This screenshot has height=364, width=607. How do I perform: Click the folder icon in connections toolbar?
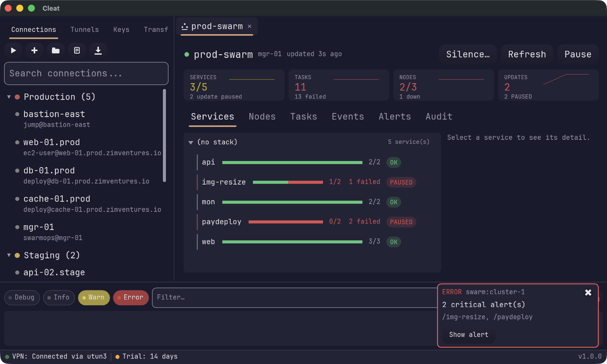tap(56, 50)
